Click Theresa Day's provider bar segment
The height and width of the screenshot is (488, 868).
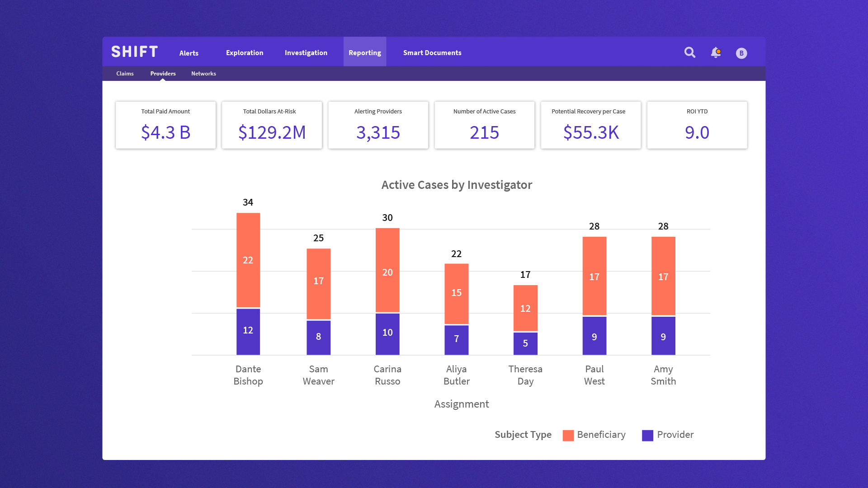(525, 343)
